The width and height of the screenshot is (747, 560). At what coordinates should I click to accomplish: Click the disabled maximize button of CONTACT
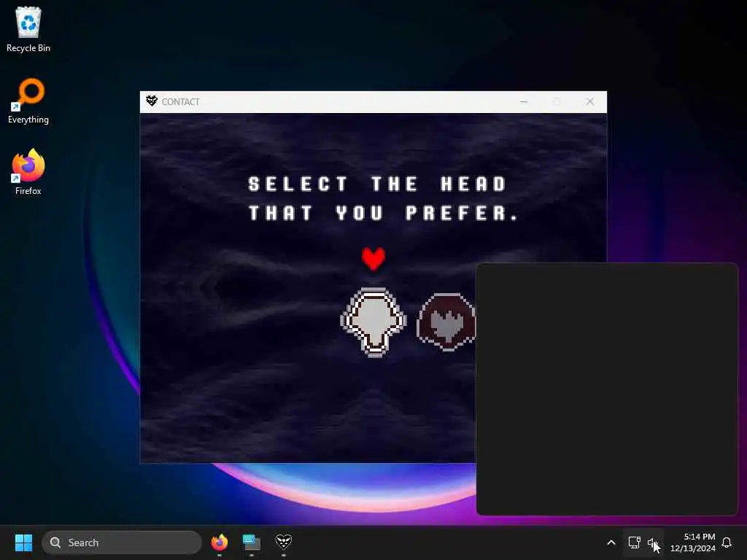click(557, 101)
